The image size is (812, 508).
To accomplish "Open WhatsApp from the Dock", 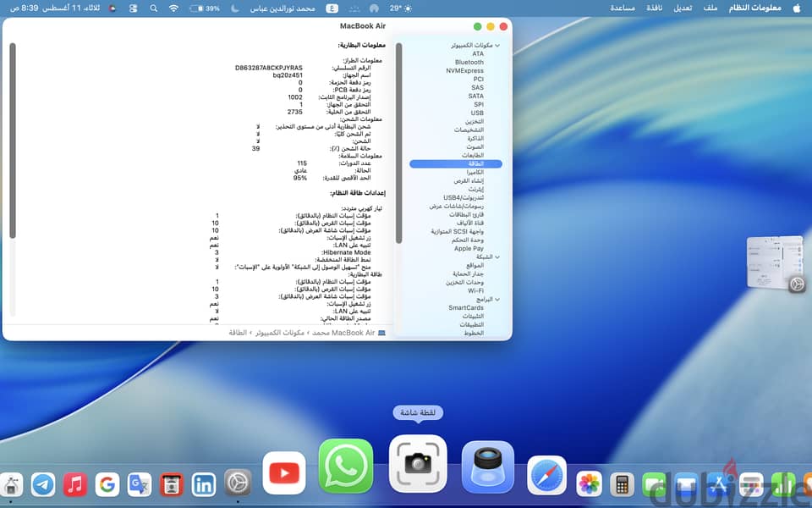I will pyautogui.click(x=345, y=466).
